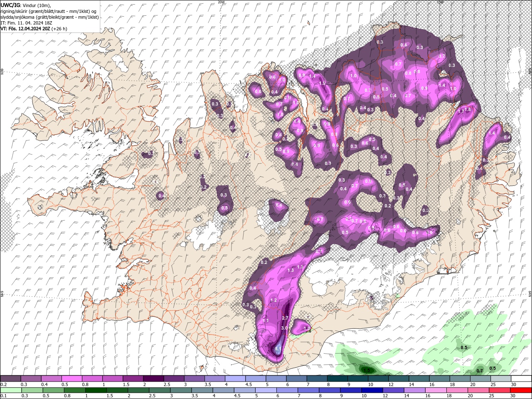The height and width of the screenshot is (399, 532).
Task: Click the bottom-row swatch labeled 4.5
Action: 244,390
